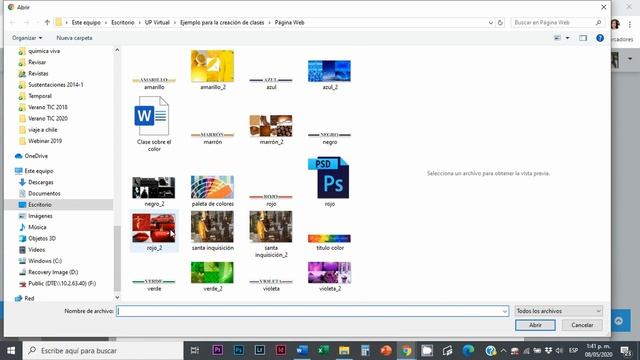Select Documentos in the navigation pane
This screenshot has width=640, height=360.
point(44,193)
